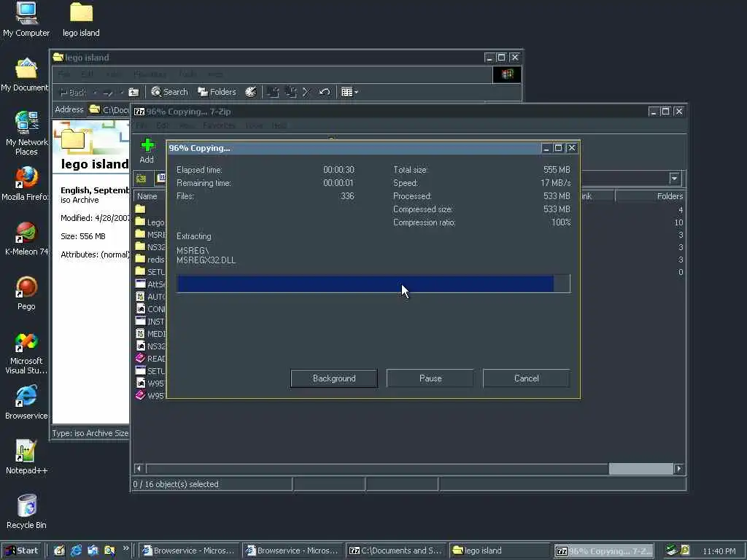Pause the copying operation
This screenshot has height=560, width=747.
[430, 378]
